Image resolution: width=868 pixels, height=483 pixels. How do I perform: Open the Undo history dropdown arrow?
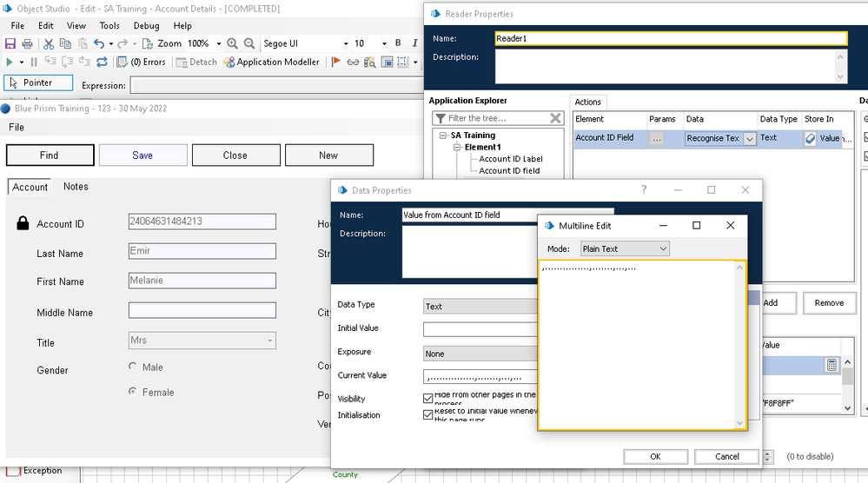click(110, 43)
